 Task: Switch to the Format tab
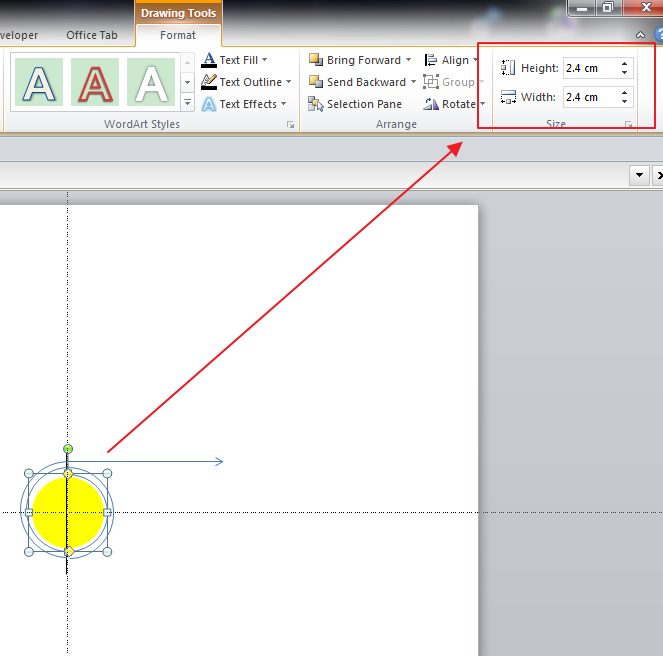(178, 35)
